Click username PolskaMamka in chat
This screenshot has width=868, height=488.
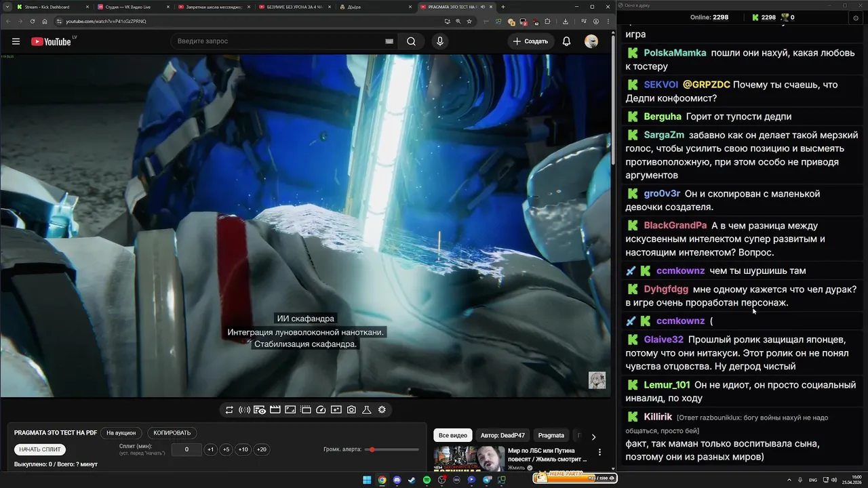(x=675, y=53)
